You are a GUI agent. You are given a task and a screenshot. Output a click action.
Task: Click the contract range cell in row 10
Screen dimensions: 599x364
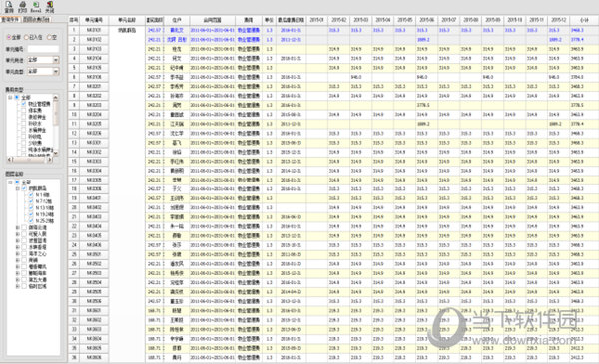tap(212, 114)
